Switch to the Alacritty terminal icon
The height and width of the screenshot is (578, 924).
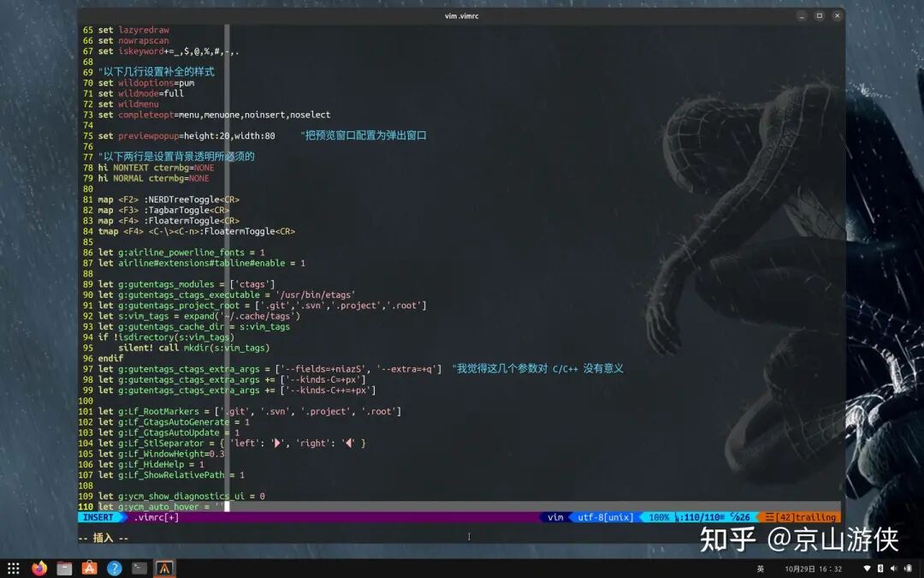point(164,568)
